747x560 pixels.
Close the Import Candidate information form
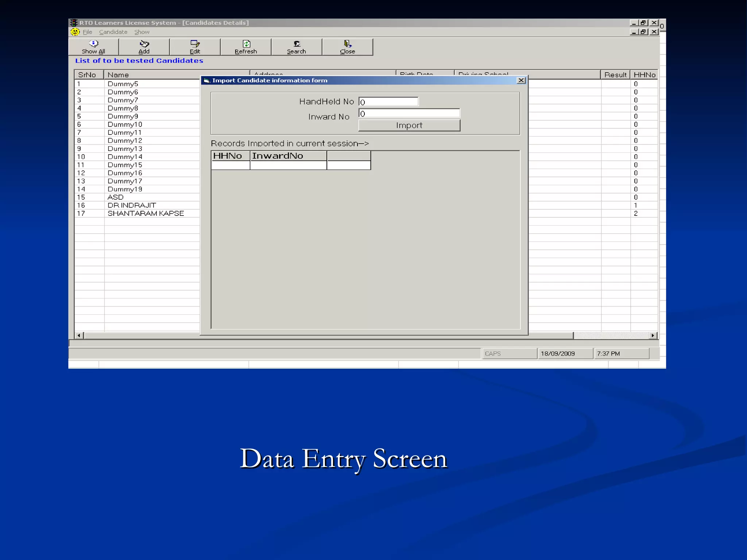(x=521, y=80)
